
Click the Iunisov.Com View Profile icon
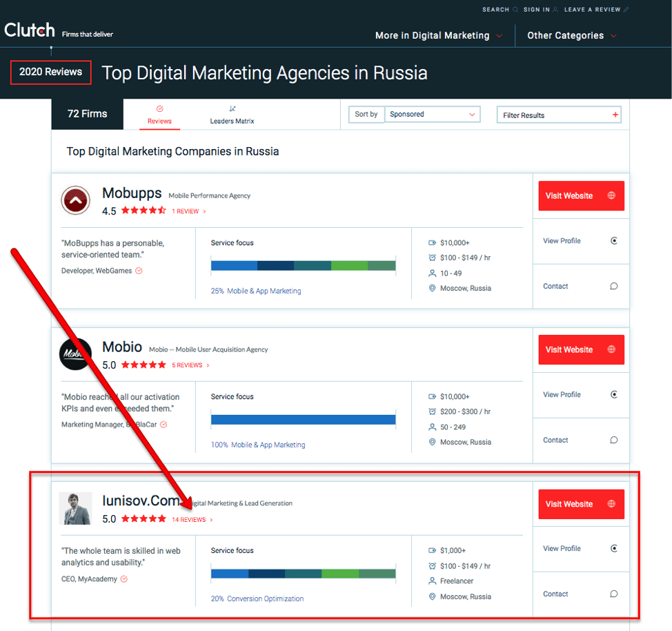coord(614,548)
